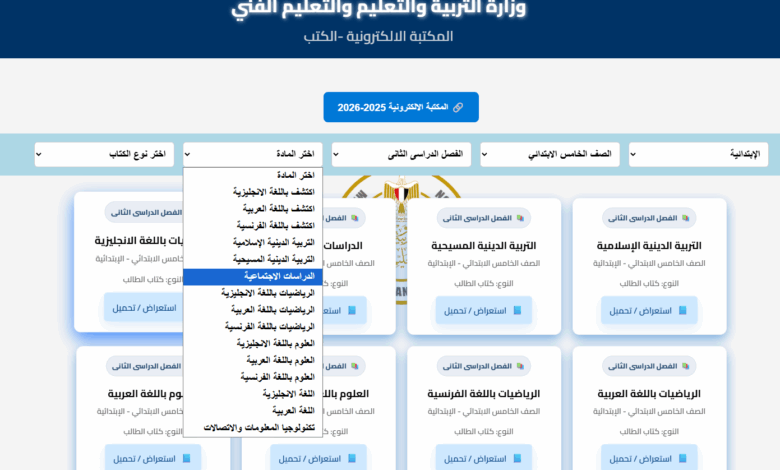Click the book icon on the التربية الدينية المسيحية download button

(517, 310)
